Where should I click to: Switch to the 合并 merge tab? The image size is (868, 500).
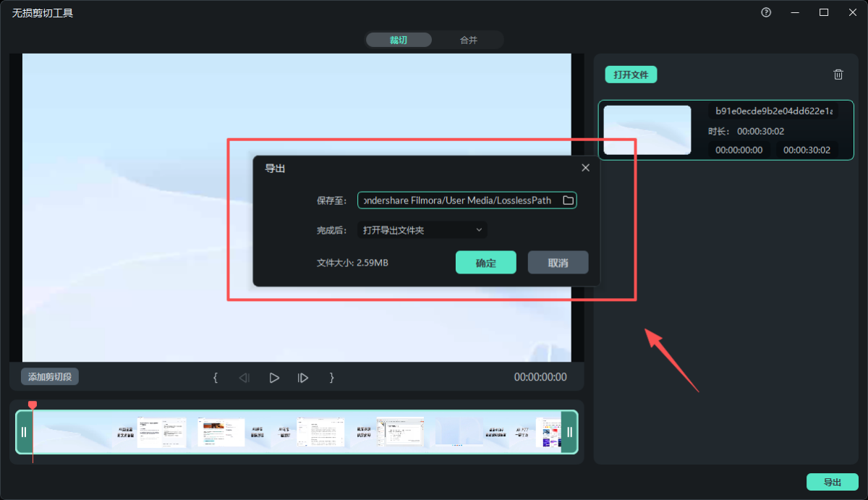pos(468,40)
